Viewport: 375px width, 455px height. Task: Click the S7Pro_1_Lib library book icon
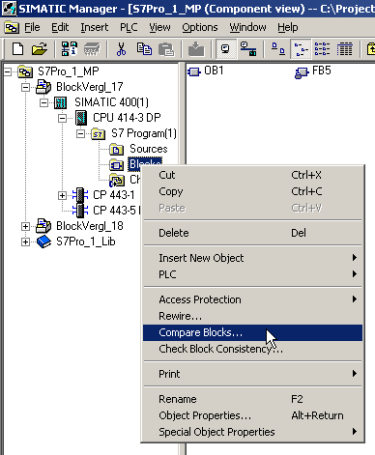(x=43, y=242)
